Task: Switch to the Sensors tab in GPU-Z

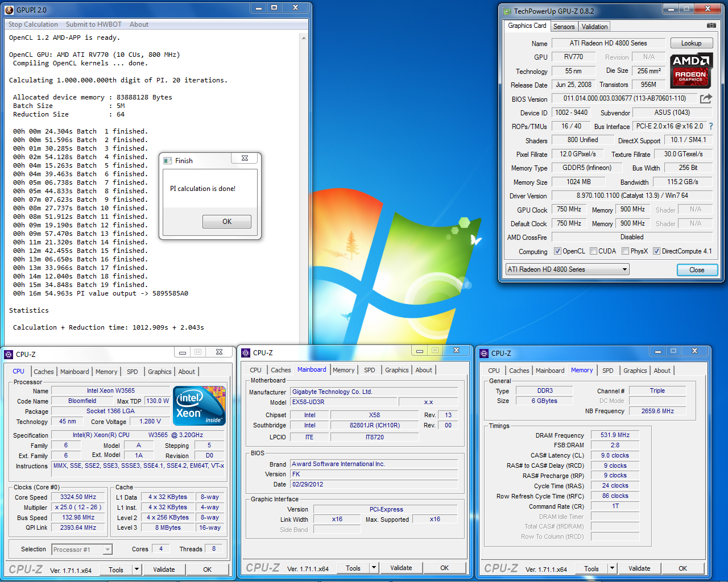Action: [564, 27]
